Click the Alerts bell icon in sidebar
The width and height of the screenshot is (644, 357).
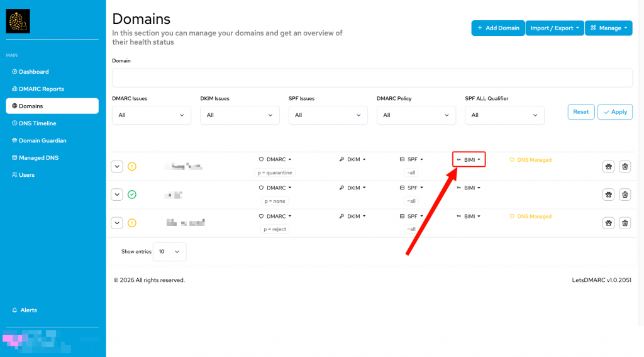tap(15, 310)
